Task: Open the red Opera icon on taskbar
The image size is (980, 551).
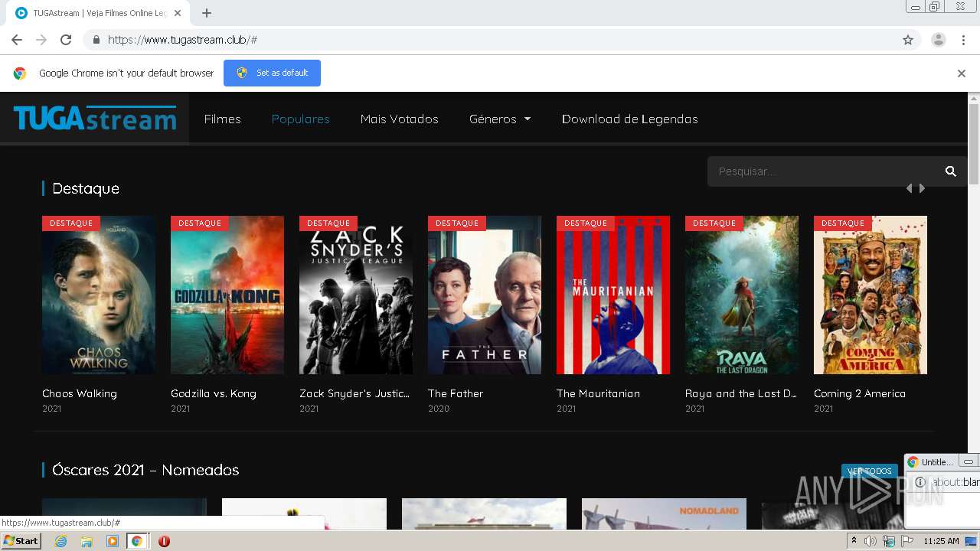Action: click(164, 541)
